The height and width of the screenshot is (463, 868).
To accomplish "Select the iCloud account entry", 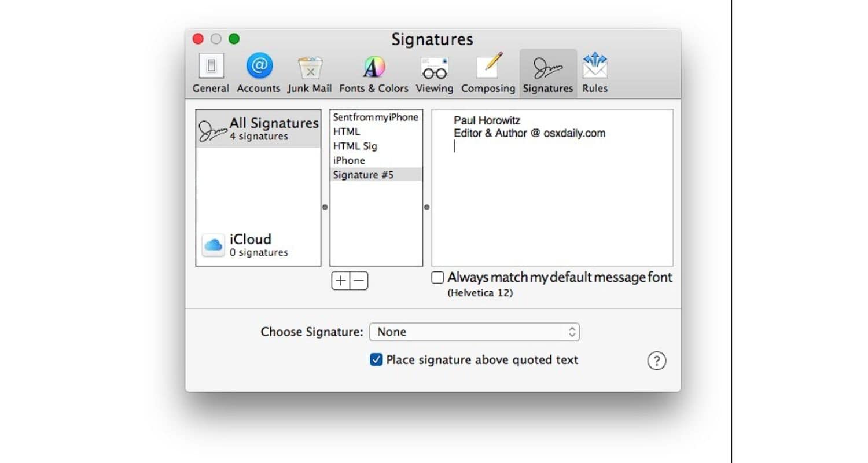I will coord(258,245).
